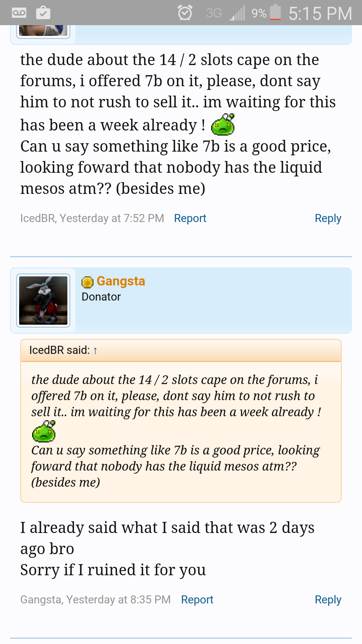Reply to Gangsta's post

pyautogui.click(x=328, y=600)
